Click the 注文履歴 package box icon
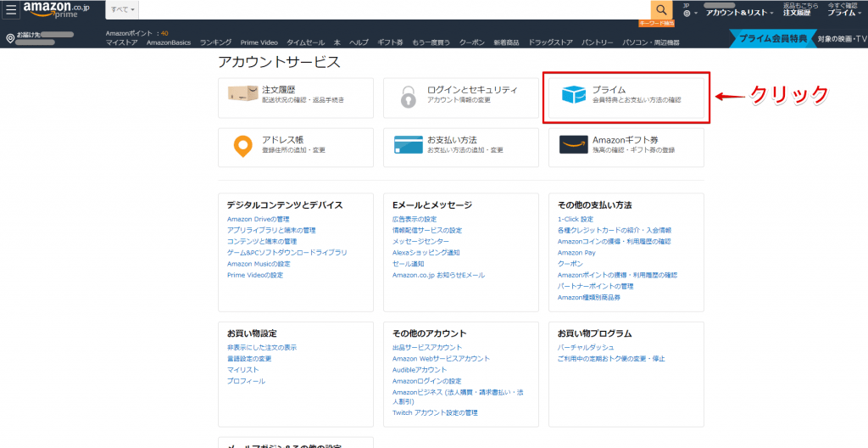 [x=243, y=93]
